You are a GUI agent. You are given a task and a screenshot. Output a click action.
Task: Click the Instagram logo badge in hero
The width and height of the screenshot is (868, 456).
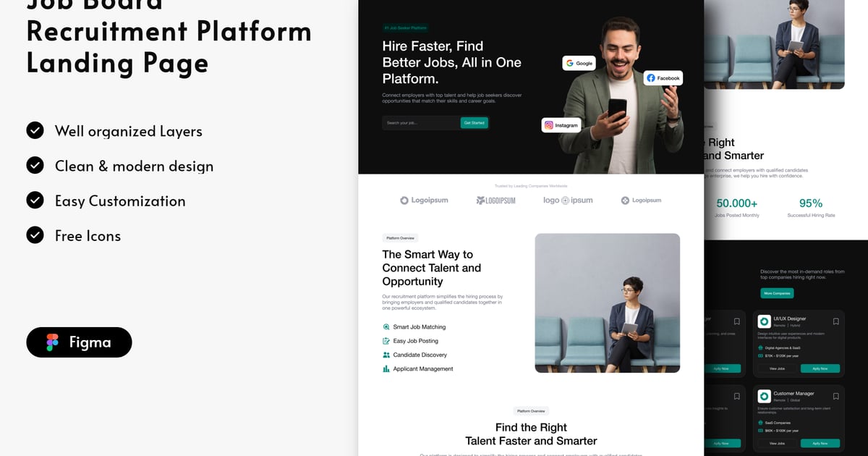[x=561, y=125]
